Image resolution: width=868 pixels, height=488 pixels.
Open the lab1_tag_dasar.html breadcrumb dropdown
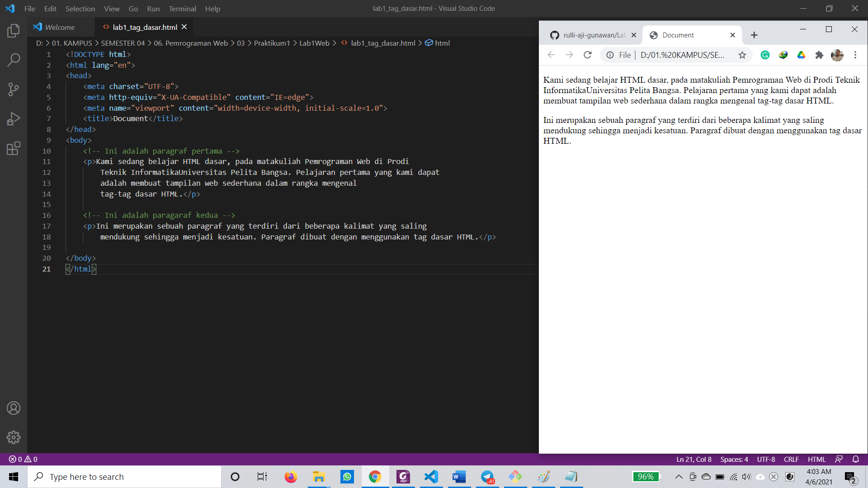coord(383,43)
